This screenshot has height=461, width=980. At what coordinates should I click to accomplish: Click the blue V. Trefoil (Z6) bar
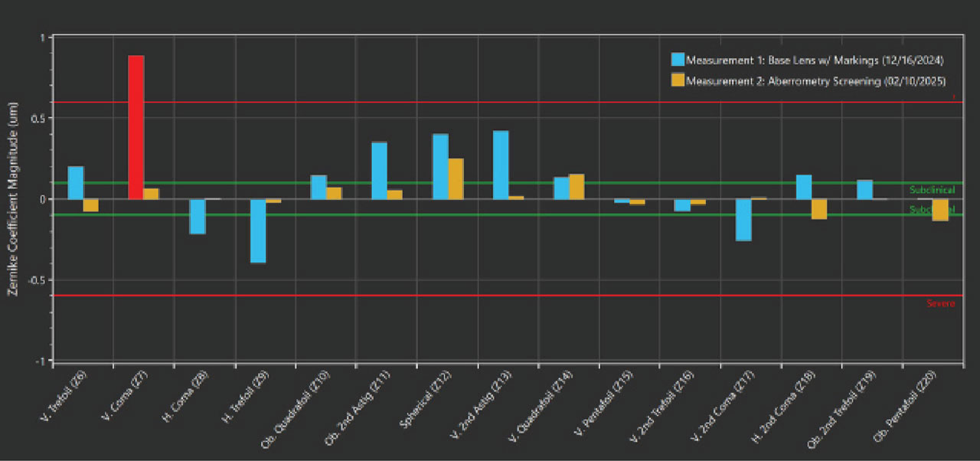coord(76,182)
